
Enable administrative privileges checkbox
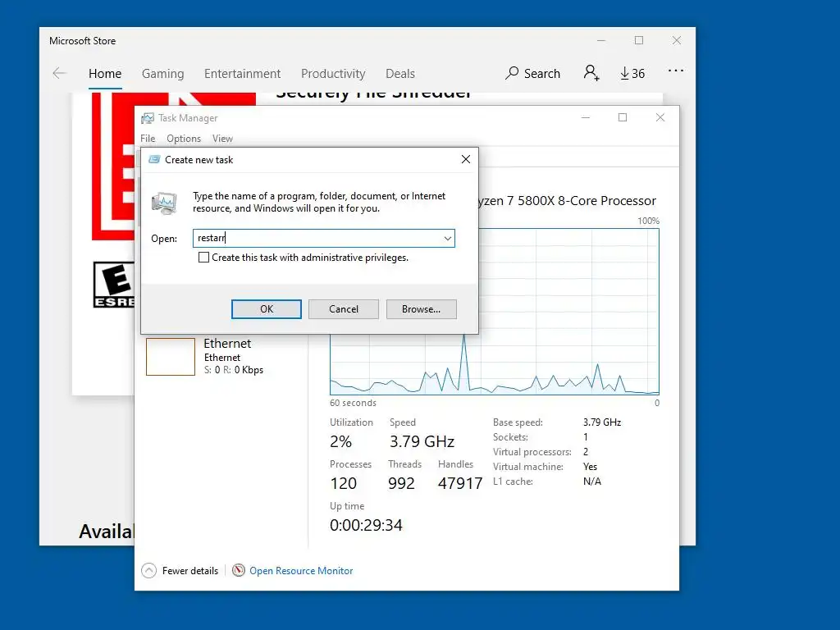pyautogui.click(x=203, y=257)
